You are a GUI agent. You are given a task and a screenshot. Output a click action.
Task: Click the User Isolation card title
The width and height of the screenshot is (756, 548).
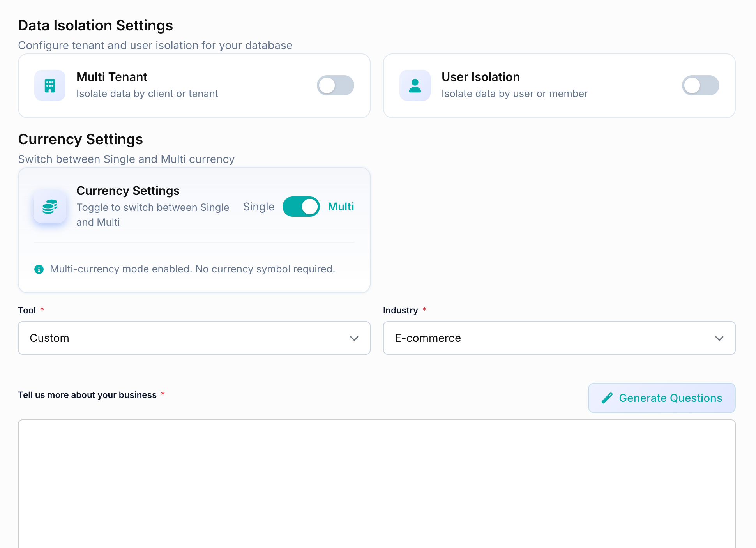480,77
